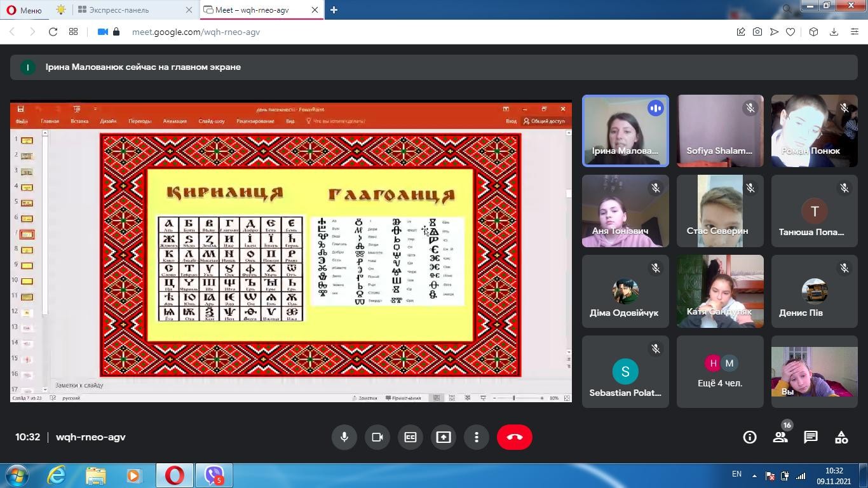This screenshot has height=488, width=868.
Task: Close the Meet tab
Action: tap(315, 10)
